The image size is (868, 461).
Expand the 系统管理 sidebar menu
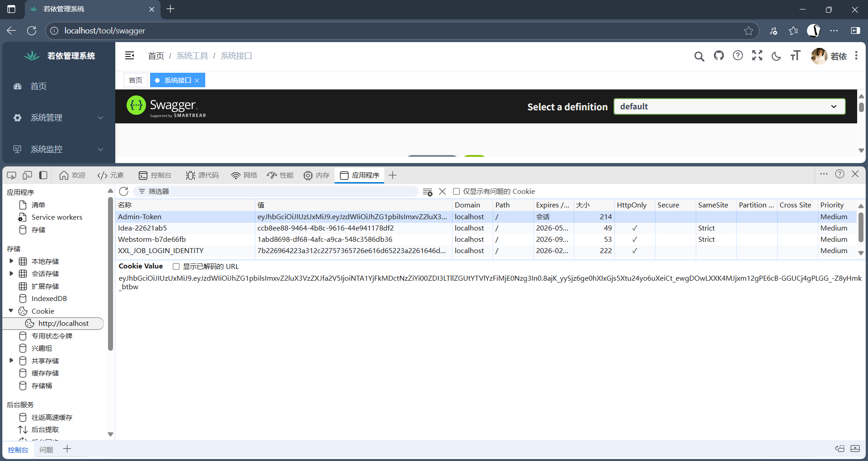pos(59,118)
